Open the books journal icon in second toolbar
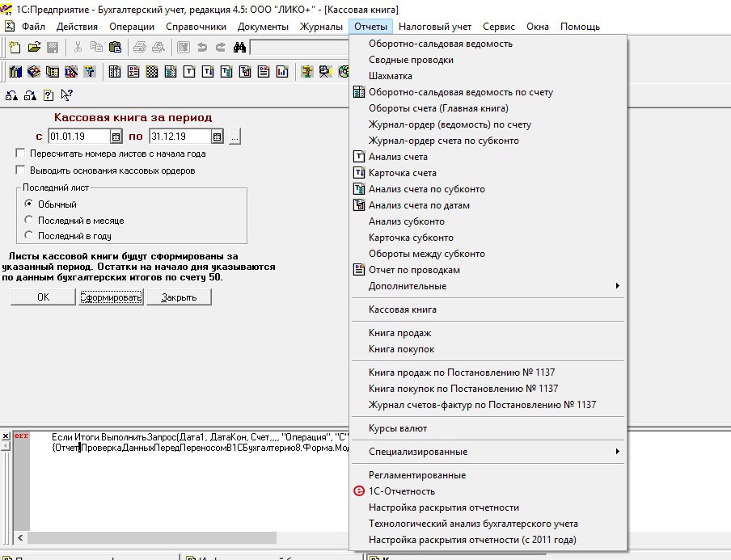 15,72
